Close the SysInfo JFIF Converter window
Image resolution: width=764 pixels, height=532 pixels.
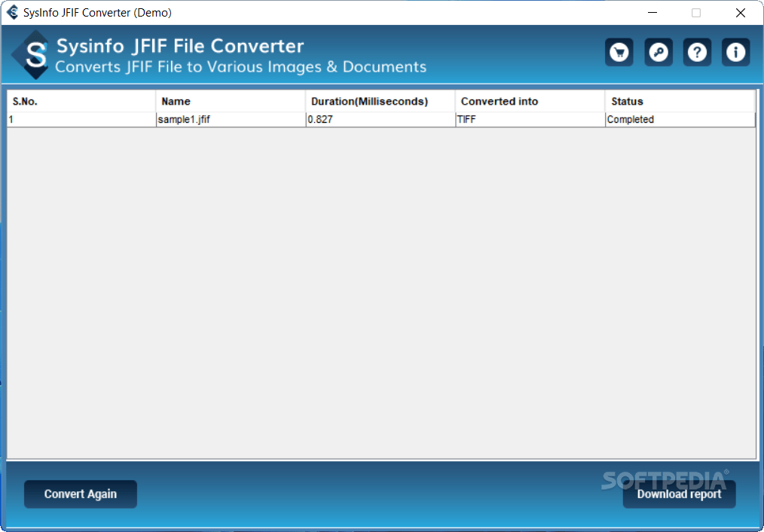tap(741, 13)
